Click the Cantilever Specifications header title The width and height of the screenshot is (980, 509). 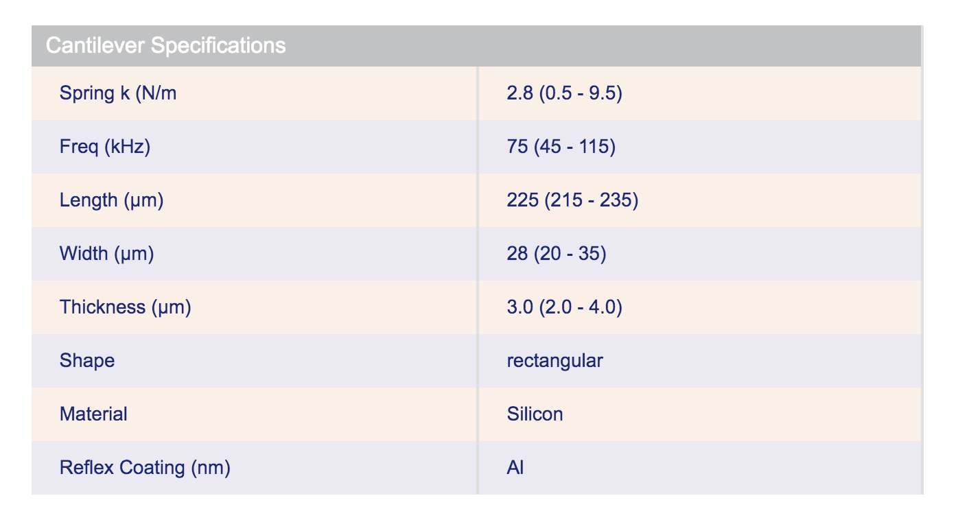[165, 46]
